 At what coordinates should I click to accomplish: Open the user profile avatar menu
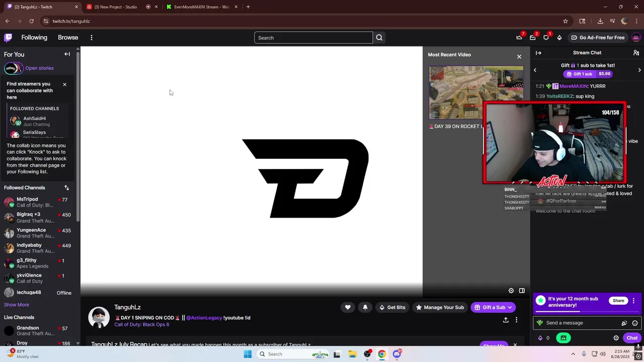click(x=636, y=38)
